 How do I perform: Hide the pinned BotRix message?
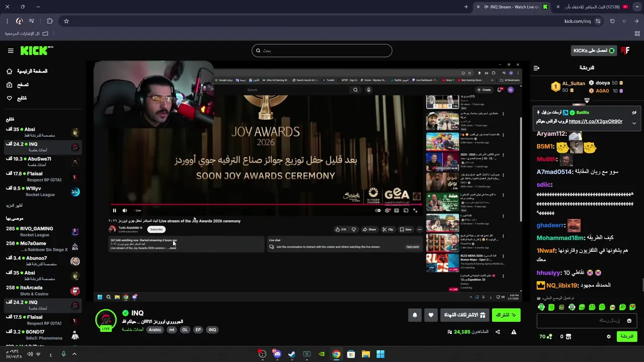coord(634,113)
